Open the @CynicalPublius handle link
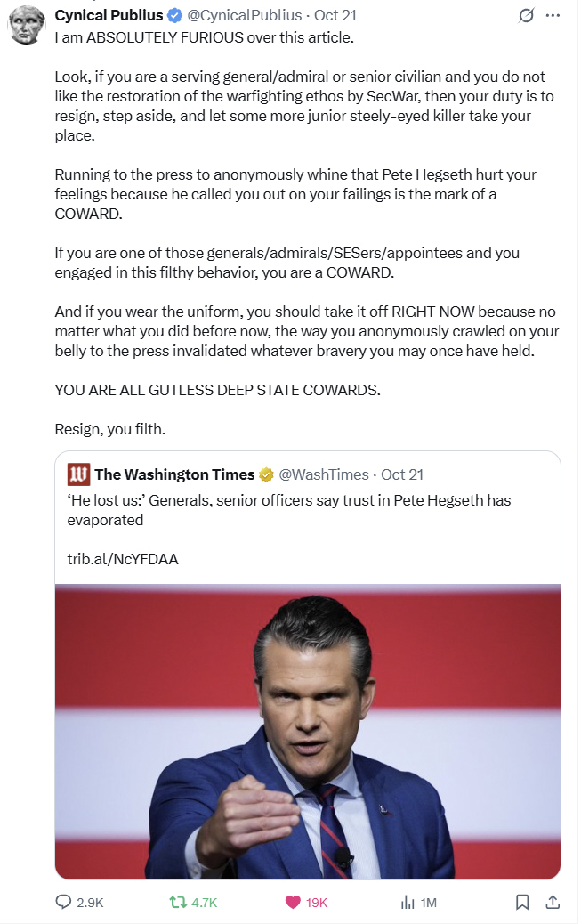581x924 pixels. click(243, 15)
